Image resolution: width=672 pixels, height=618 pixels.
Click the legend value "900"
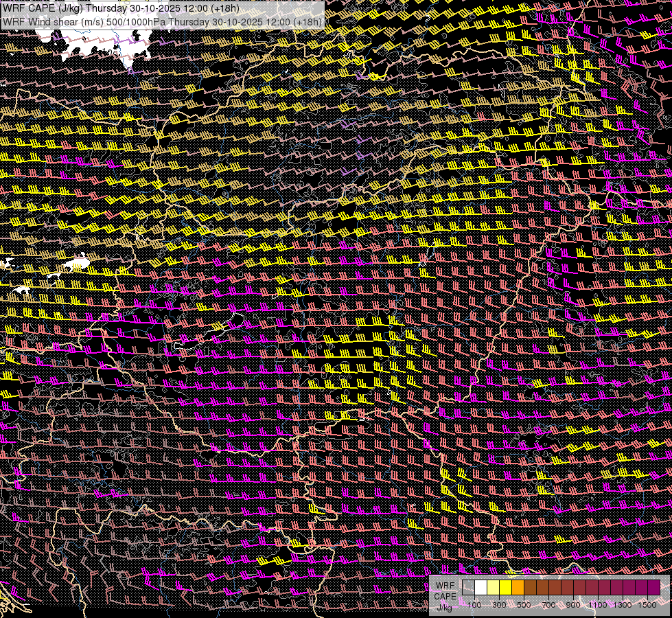click(573, 605)
